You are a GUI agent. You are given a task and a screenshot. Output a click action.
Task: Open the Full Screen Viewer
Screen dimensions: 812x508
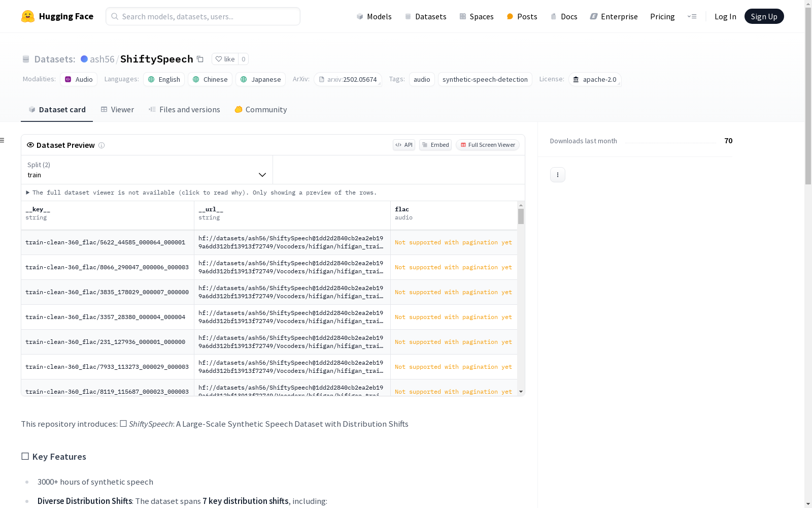[x=488, y=145]
